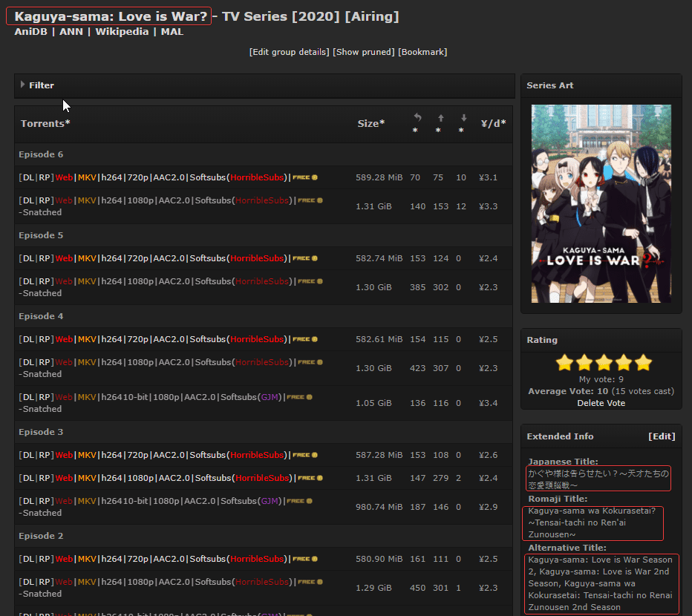Click FREE badge on Episode 3 720p torrent
This screenshot has width=692, height=616.
click(305, 455)
